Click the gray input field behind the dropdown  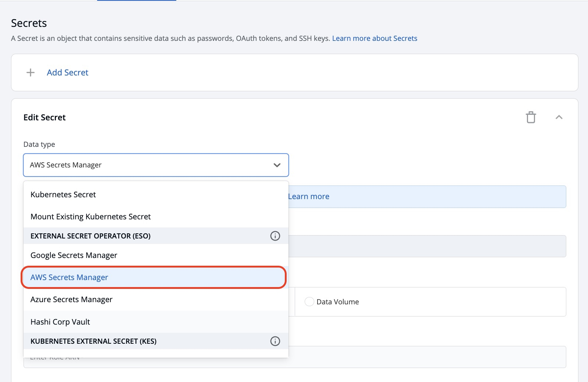[427, 246]
